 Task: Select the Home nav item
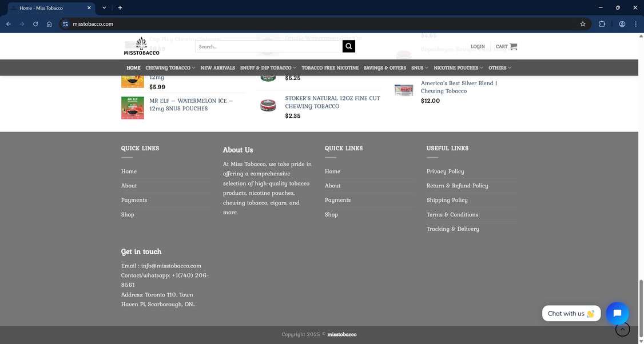[133, 68]
